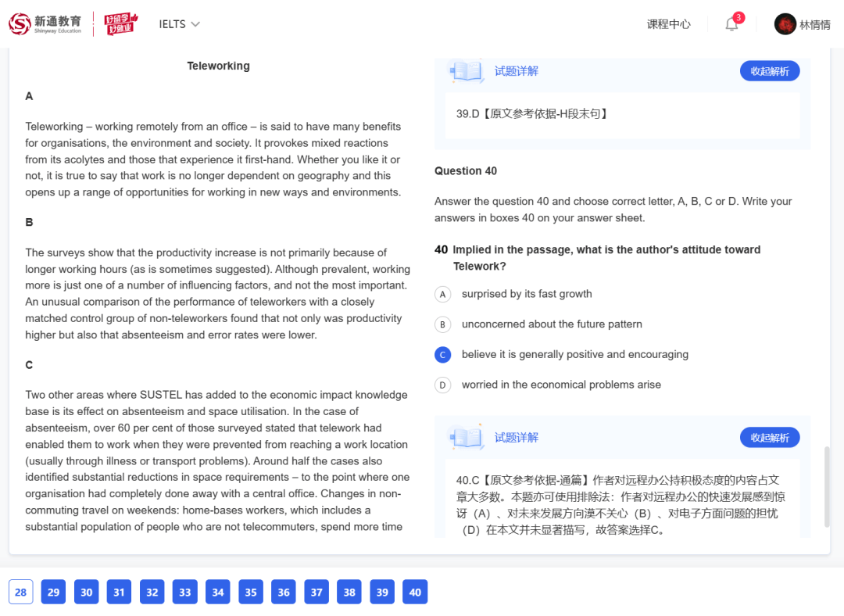Click the text 39.D【原文参考依据-H段末句】
Screen dimensions: 844x616
[533, 113]
